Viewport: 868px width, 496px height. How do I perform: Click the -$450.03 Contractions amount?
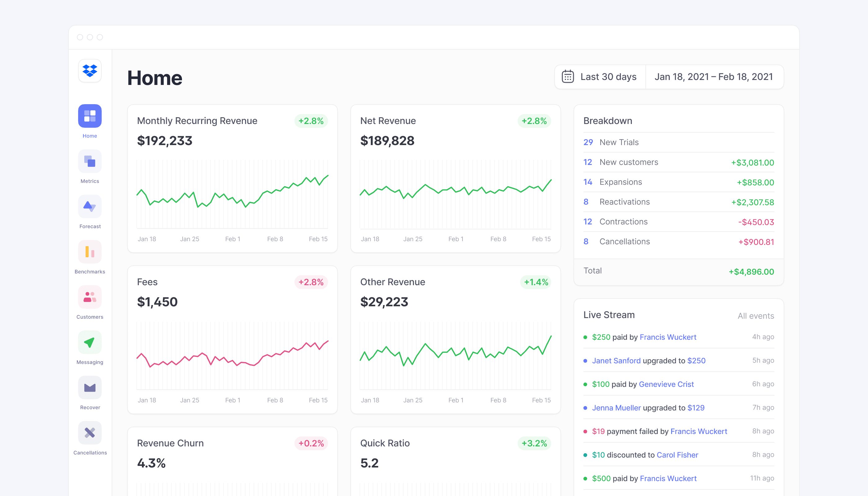[756, 222]
